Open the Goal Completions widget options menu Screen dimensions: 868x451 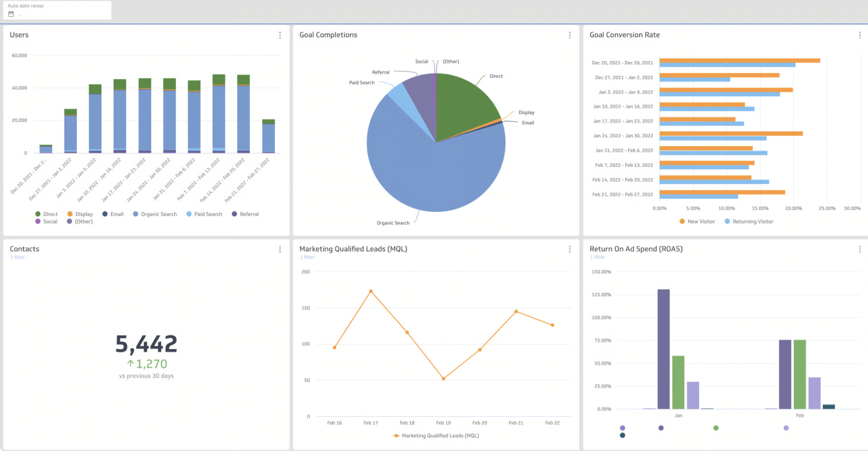click(569, 35)
